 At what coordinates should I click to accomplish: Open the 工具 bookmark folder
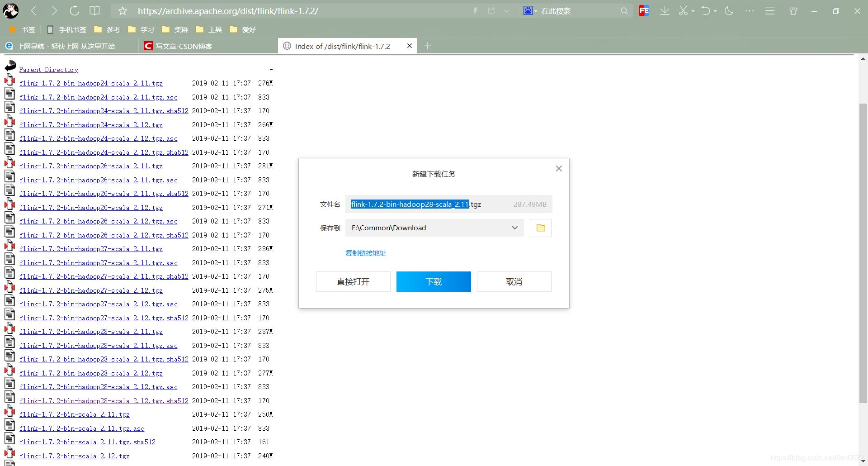[209, 29]
